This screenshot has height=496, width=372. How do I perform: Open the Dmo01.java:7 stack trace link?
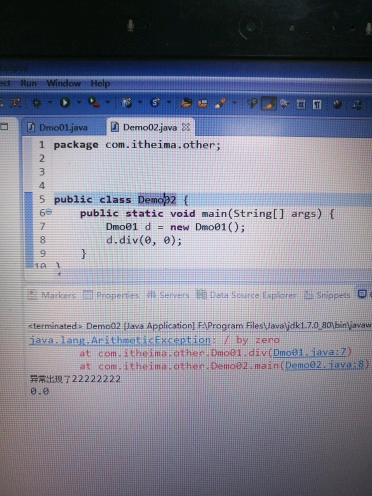(310, 352)
